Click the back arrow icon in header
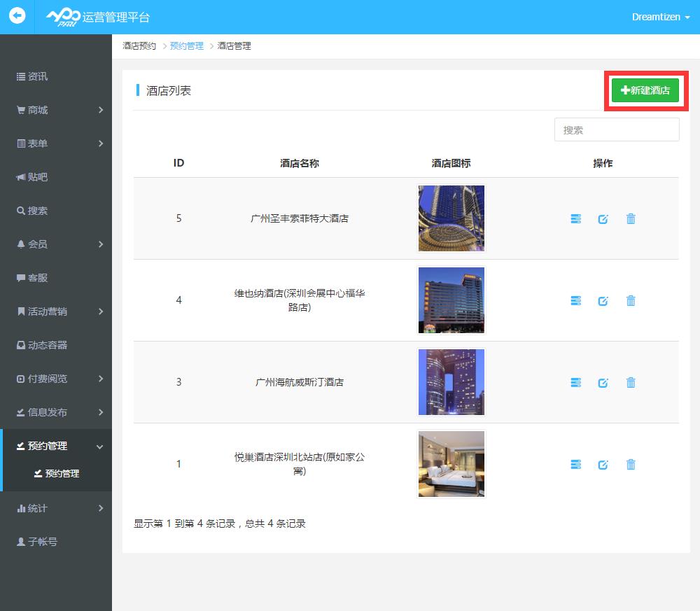The image size is (700, 611). point(17,16)
